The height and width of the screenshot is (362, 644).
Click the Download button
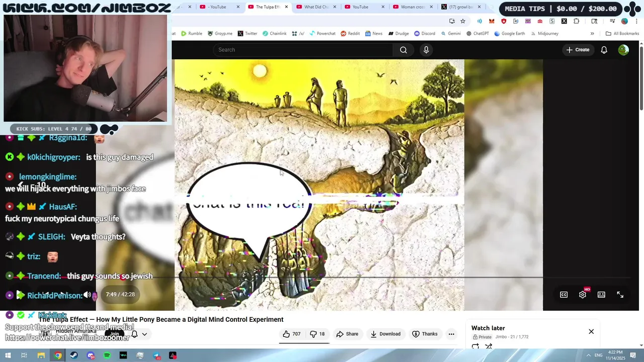coord(385,334)
